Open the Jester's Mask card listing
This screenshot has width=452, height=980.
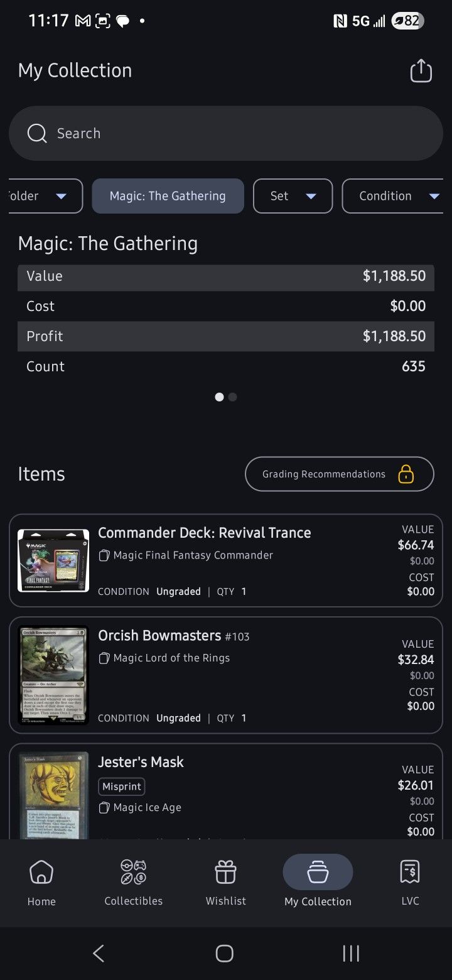tap(226, 793)
